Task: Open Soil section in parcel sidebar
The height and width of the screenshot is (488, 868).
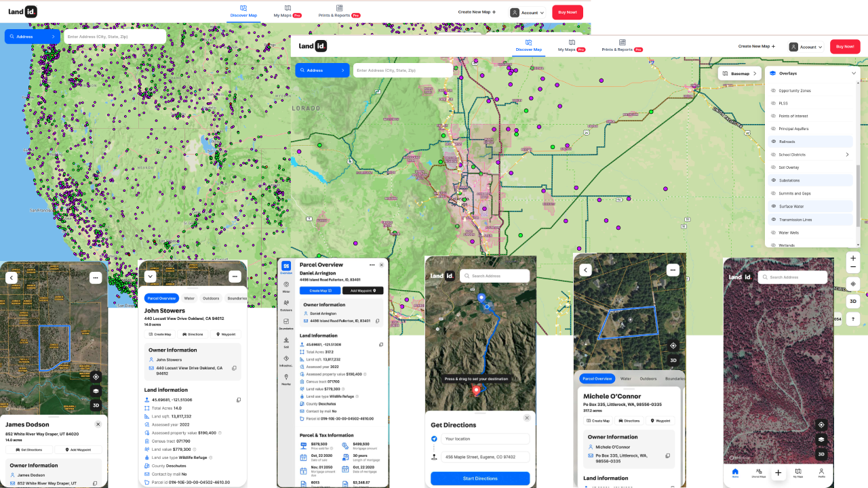Action: point(286,342)
